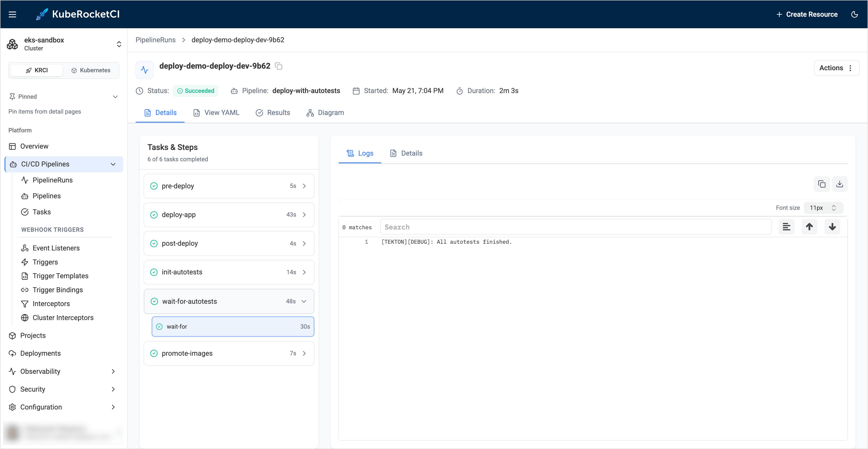868x449 pixels.
Task: Open Details tab in log panel
Action: click(x=406, y=153)
